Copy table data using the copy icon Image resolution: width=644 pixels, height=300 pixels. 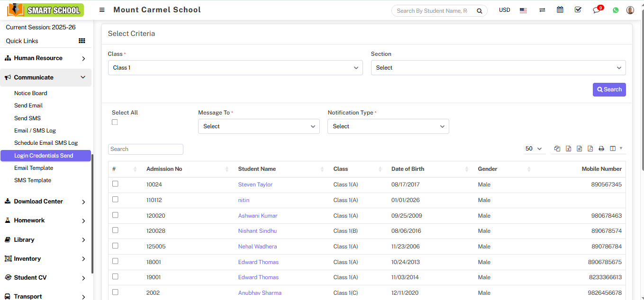pyautogui.click(x=557, y=149)
